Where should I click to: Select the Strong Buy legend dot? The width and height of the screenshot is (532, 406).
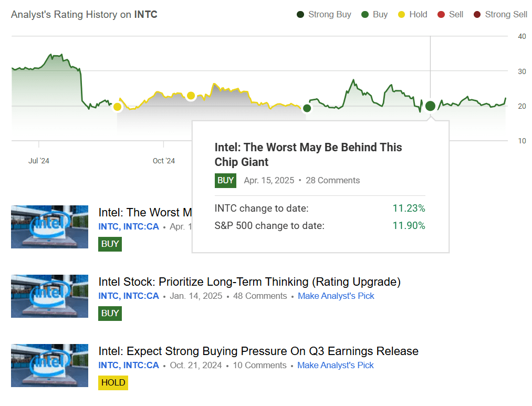[x=300, y=14]
